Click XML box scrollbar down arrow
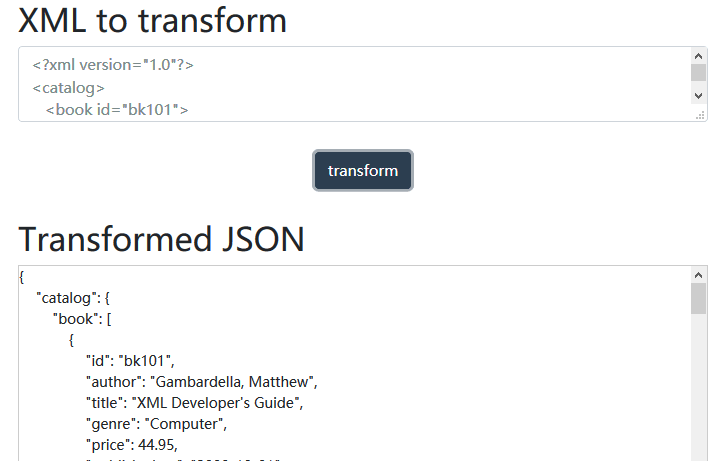The height and width of the screenshot is (461, 722). pyautogui.click(x=698, y=95)
